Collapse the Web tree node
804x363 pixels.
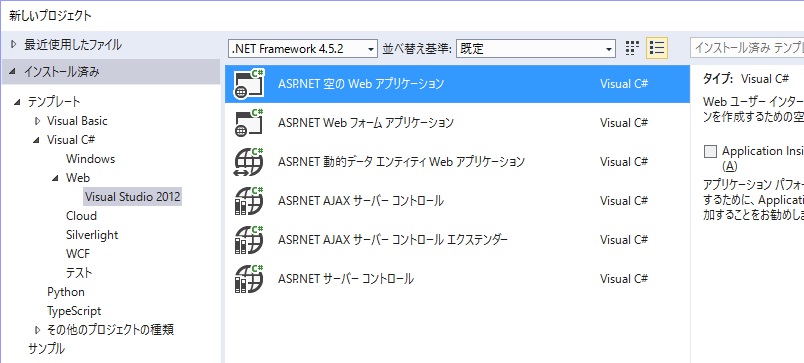click(56, 178)
